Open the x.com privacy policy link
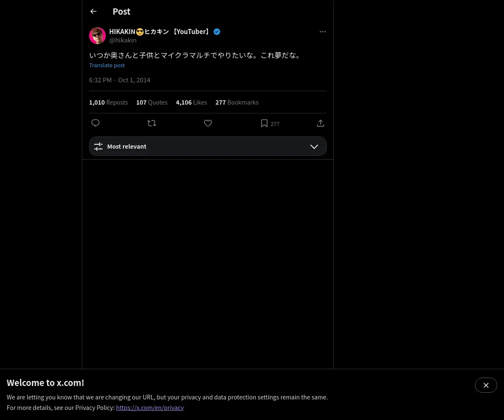The width and height of the screenshot is (504, 420). coord(150,407)
